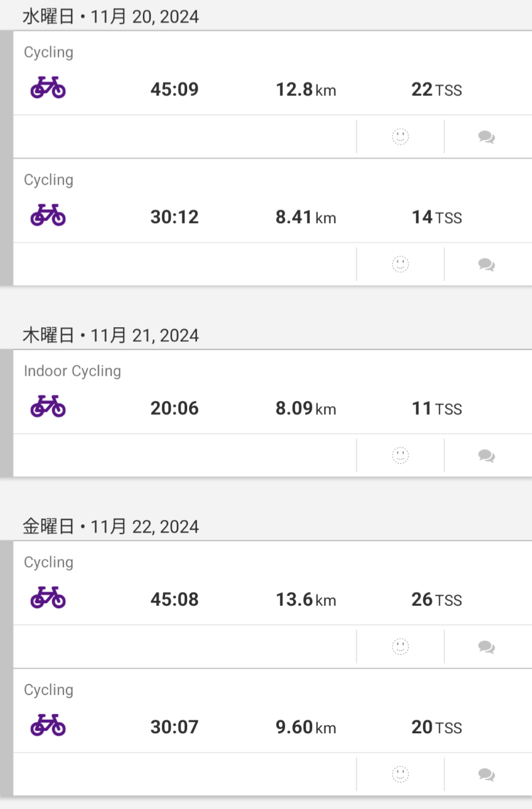Image resolution: width=532 pixels, height=809 pixels.
Task: Click bike icon of Indoor Cycling entry
Action: pos(48,407)
